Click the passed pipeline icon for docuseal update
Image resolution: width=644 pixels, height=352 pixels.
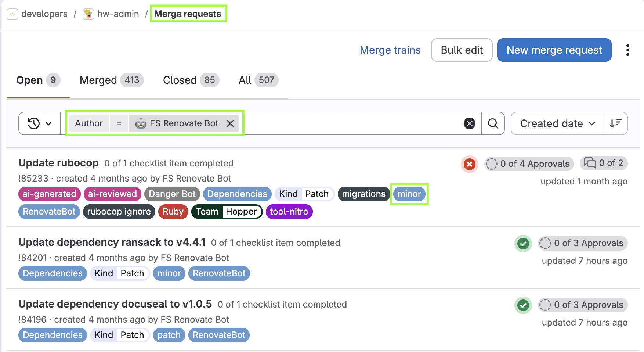523,305
